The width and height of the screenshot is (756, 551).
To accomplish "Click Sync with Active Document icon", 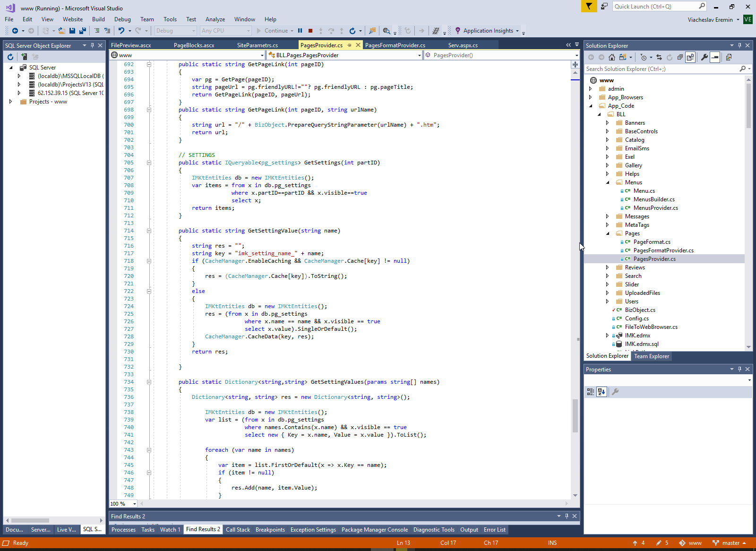I will pos(659,57).
